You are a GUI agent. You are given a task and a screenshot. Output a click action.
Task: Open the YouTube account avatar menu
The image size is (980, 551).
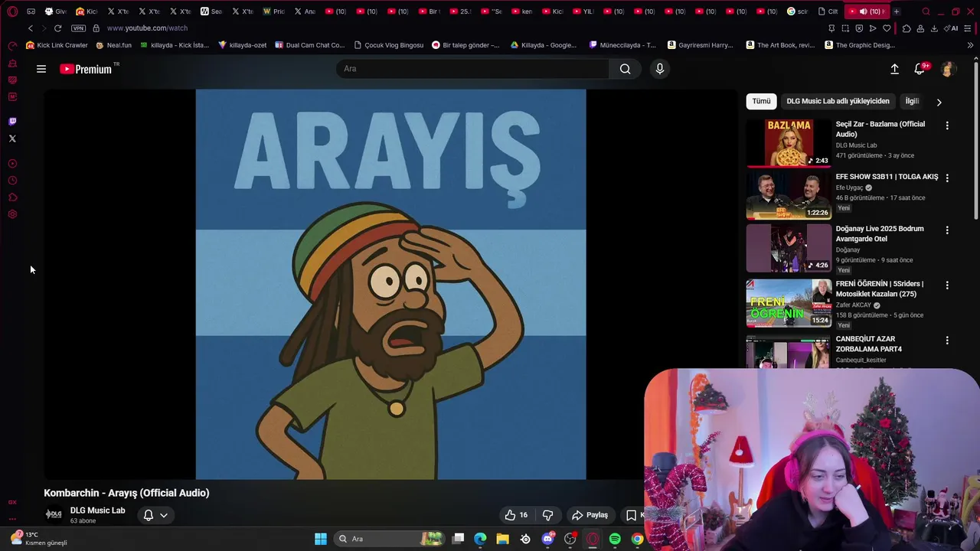click(x=947, y=69)
